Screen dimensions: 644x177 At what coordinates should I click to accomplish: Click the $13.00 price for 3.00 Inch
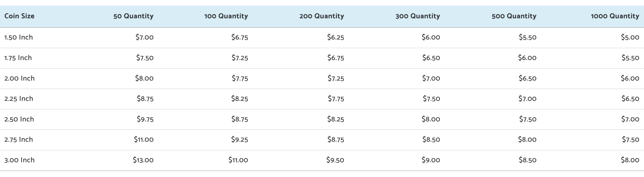(143, 160)
